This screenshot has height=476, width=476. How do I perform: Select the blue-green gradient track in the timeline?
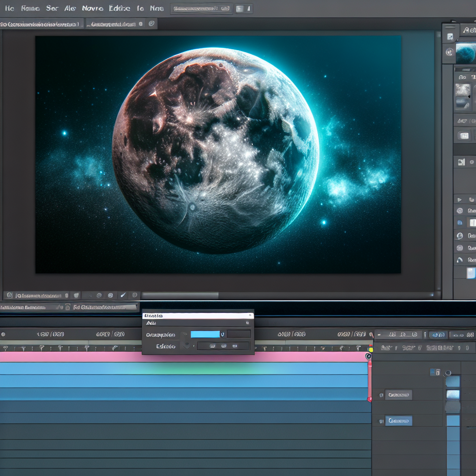(x=184, y=369)
